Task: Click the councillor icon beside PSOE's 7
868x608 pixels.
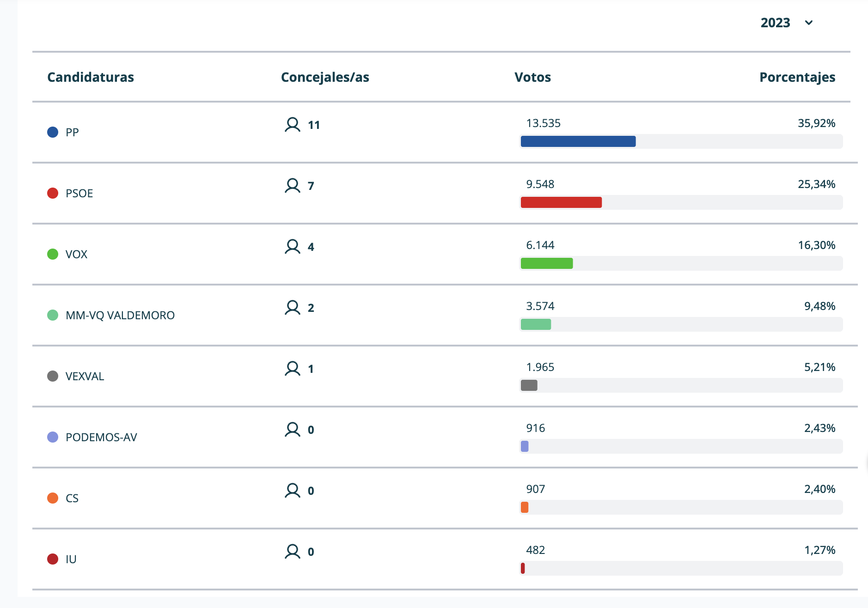Action: coord(292,186)
